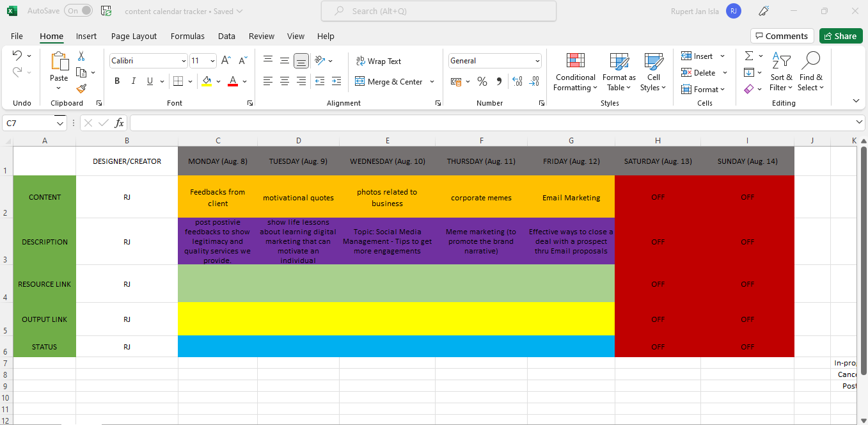Toggle Underline formatting
Screen dimensions: 868x425
[150, 81]
